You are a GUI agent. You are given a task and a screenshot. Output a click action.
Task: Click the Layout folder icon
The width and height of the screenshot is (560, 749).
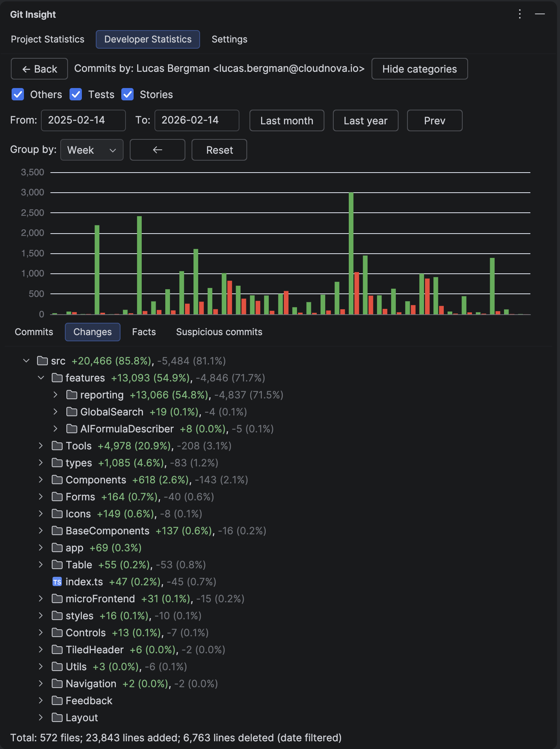point(57,718)
